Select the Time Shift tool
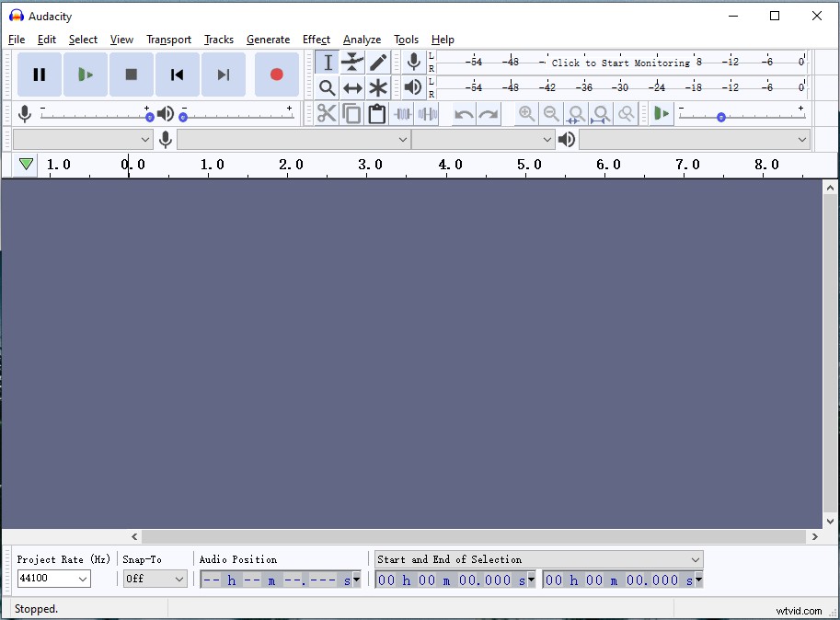 [x=352, y=87]
